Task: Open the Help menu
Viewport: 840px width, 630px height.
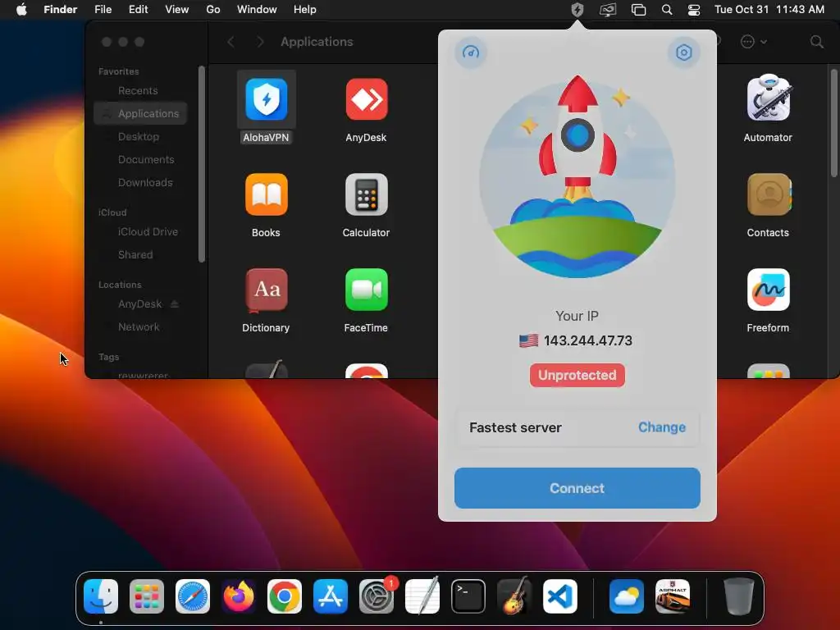Action: pyautogui.click(x=305, y=10)
